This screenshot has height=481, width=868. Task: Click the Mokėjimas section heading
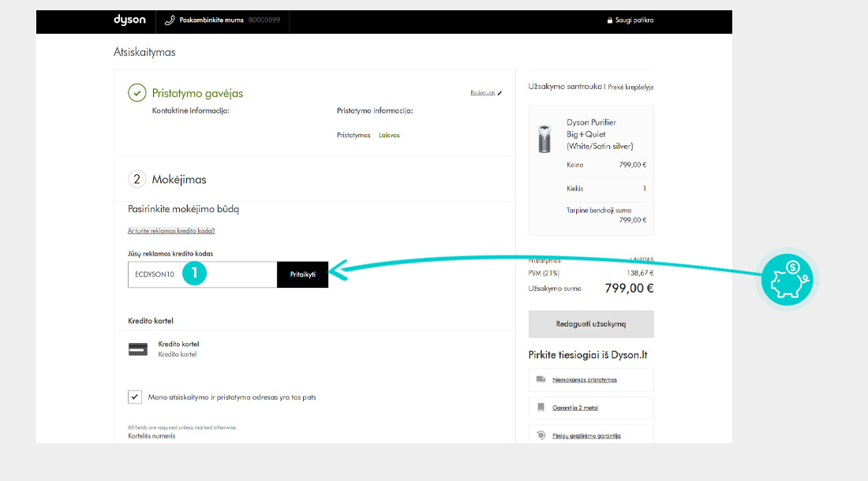(179, 180)
